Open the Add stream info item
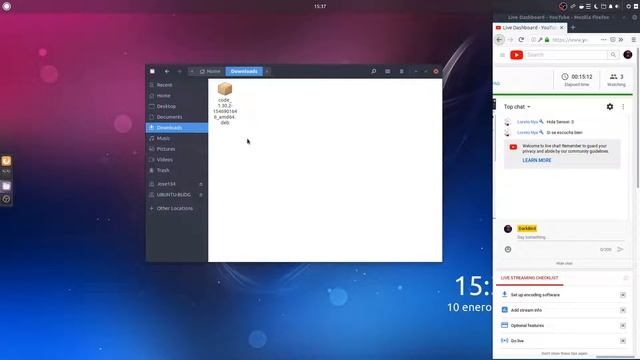Viewport: 640px width, 360px height. tap(526, 310)
